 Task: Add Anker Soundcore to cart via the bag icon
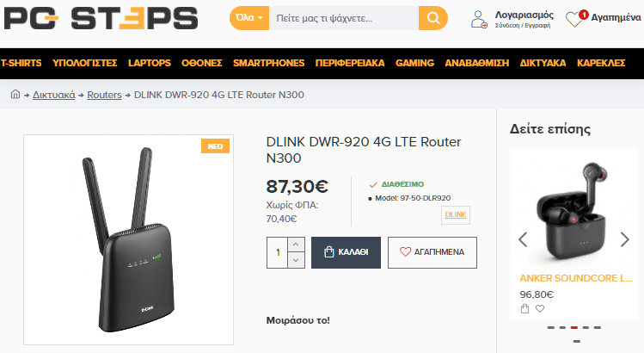524,308
